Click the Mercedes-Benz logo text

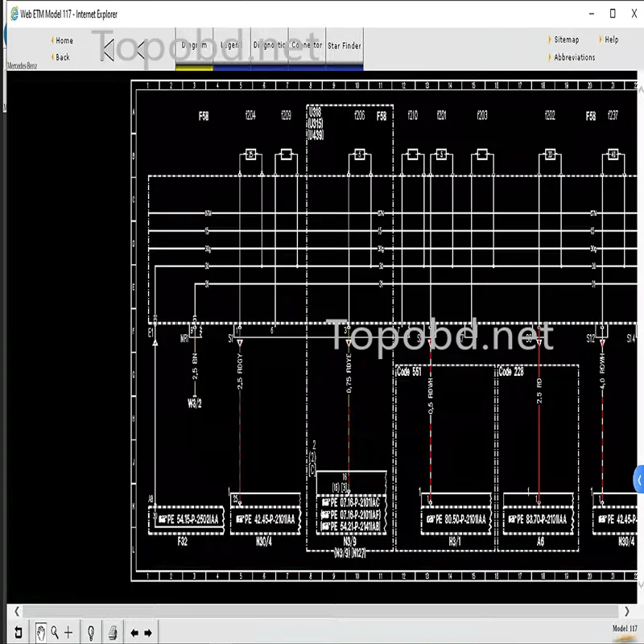(x=23, y=66)
